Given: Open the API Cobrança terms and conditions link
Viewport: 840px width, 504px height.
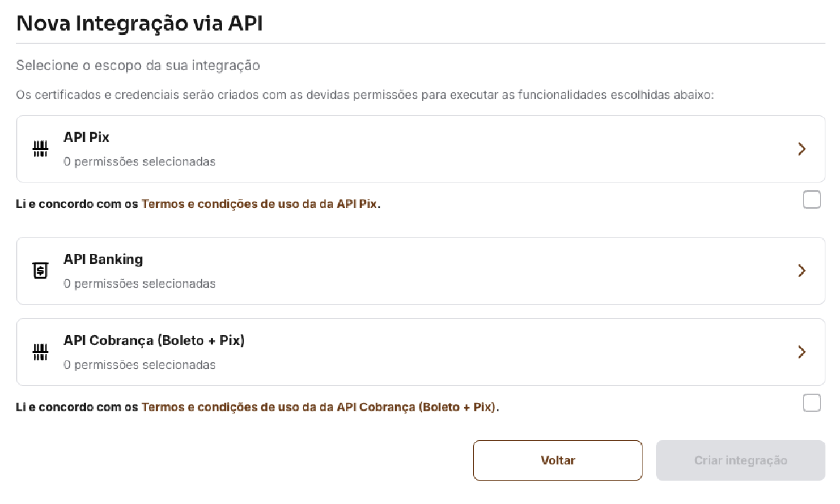Looking at the screenshot, I should (319, 407).
